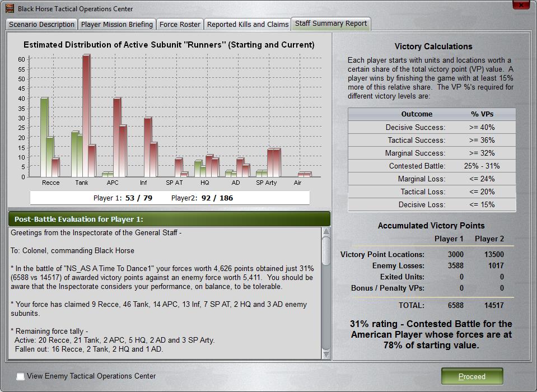This screenshot has width=537, height=392.
Task: Click the SP Arty label on the chart axis
Action: tap(267, 183)
